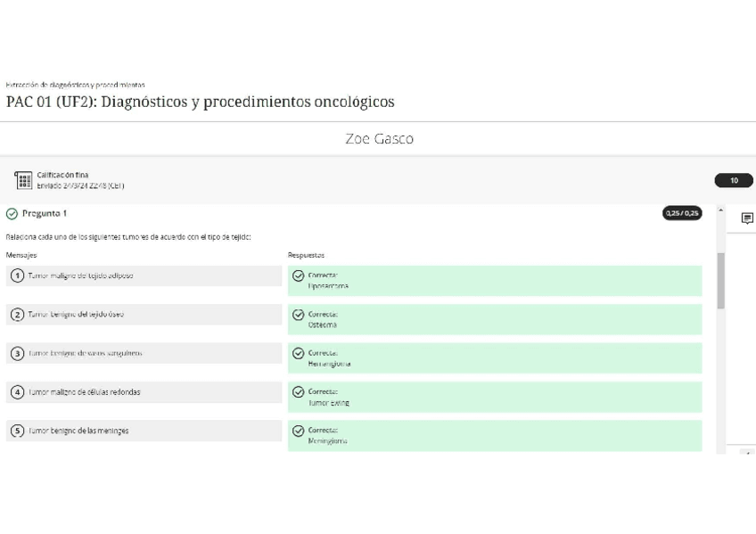Click the checkmark beside Tumor Ewing answer

click(299, 392)
